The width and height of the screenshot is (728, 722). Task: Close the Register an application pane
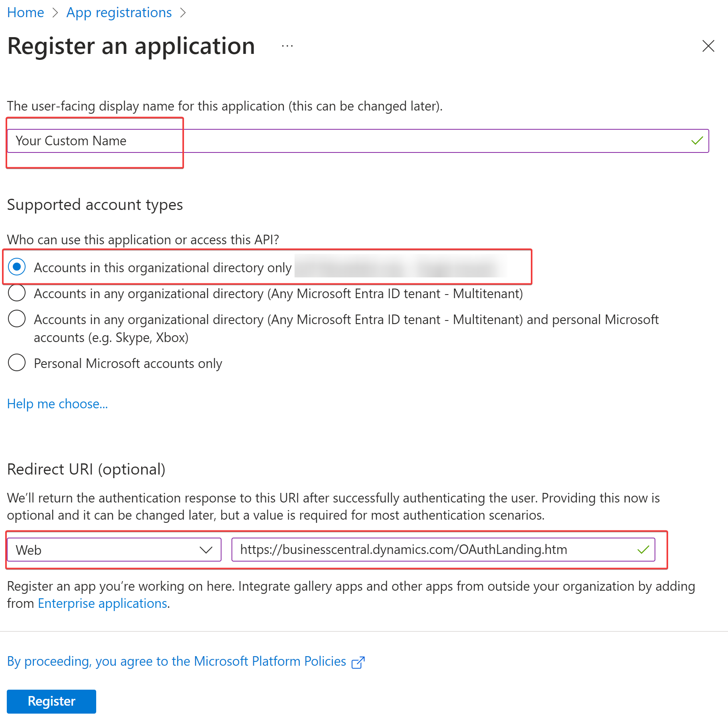(x=708, y=46)
